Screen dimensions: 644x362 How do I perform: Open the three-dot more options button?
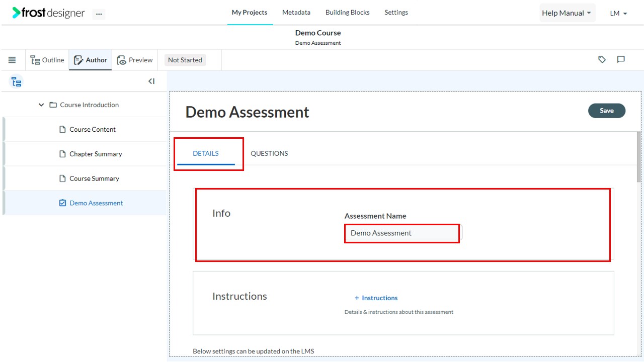coord(99,14)
